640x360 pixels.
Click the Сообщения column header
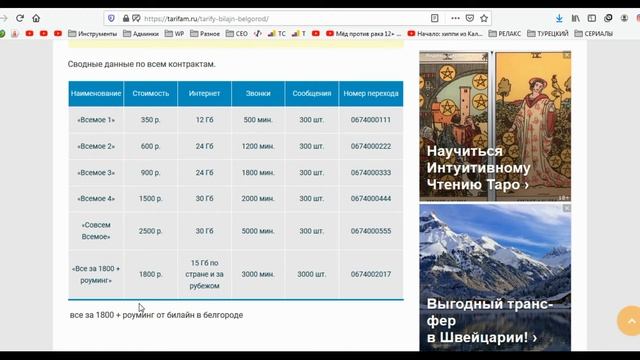[312, 93]
